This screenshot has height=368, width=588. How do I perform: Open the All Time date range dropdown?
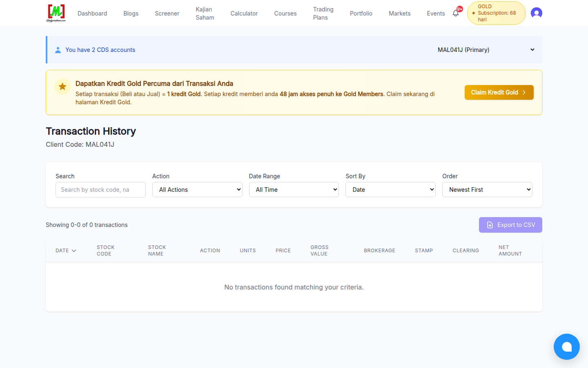(294, 190)
